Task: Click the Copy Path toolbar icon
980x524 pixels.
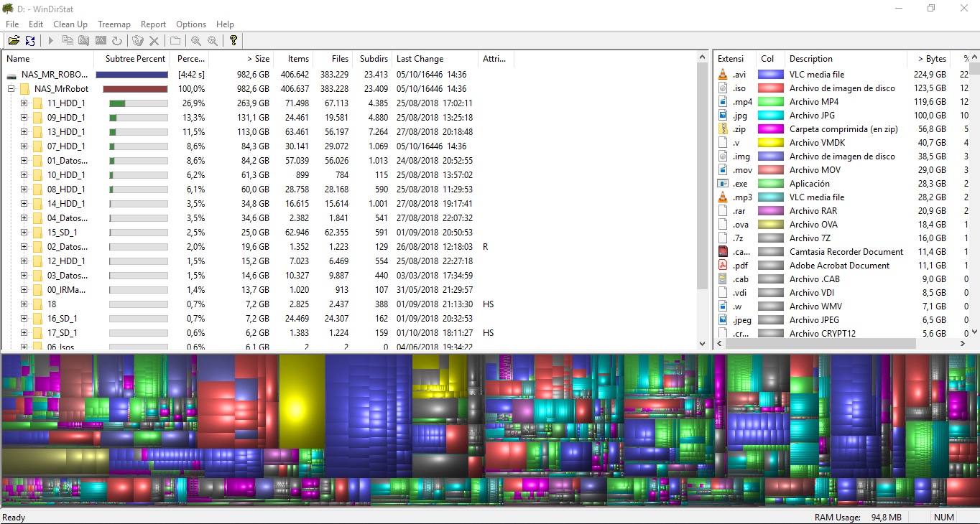Action: click(x=68, y=41)
